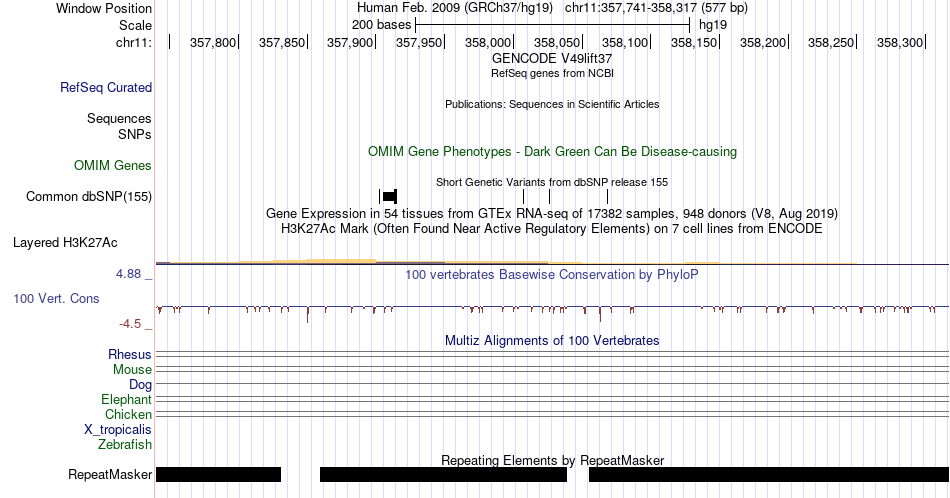950x498 pixels.
Task: Click the leftmost RepeatMasker black block
Action: click(218, 474)
